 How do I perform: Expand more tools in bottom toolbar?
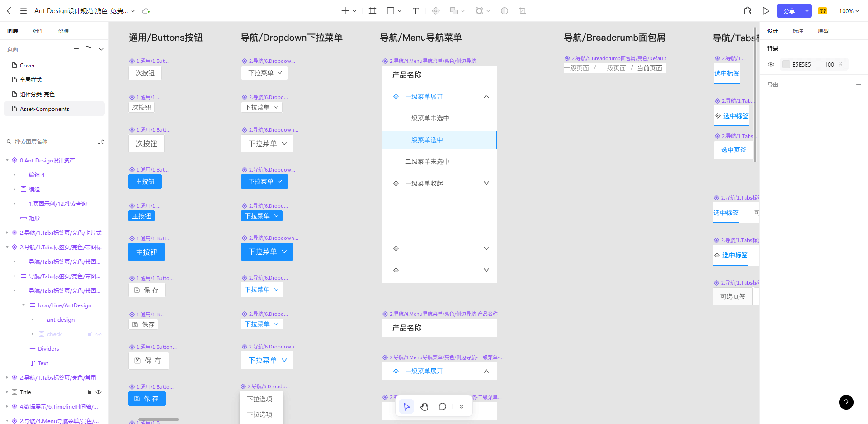462,406
